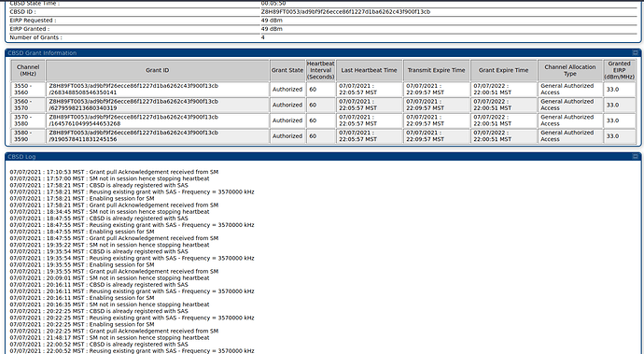Click Authorized state in 3550 - 3560 row
Screen dimensions: 644x354
tap(287, 90)
